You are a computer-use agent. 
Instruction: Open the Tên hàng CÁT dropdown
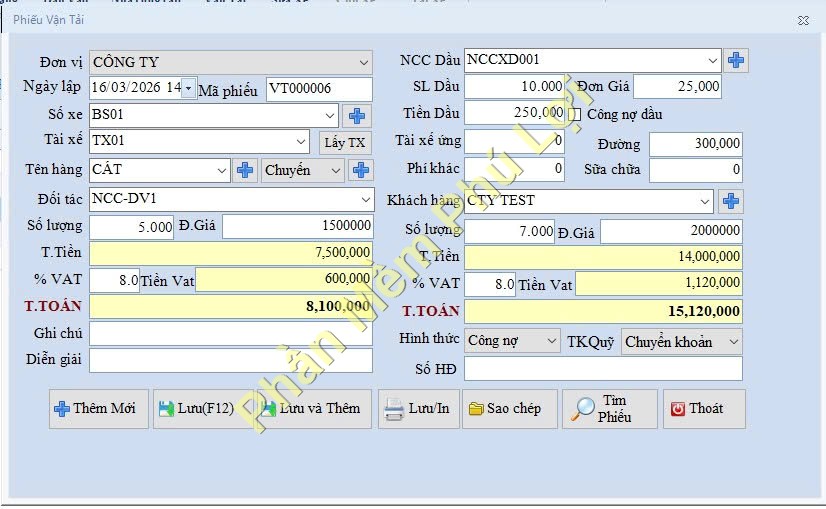(x=222, y=170)
